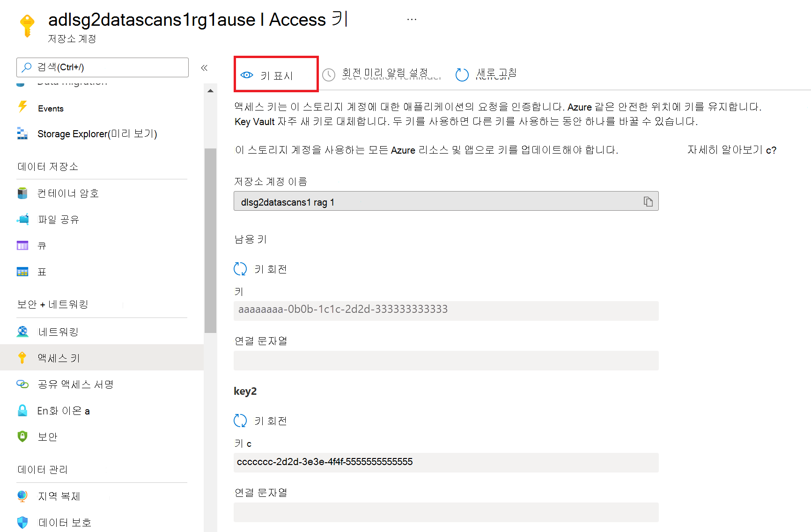Open the Events section
Image resolution: width=811 pixels, height=532 pixels.
coord(50,108)
